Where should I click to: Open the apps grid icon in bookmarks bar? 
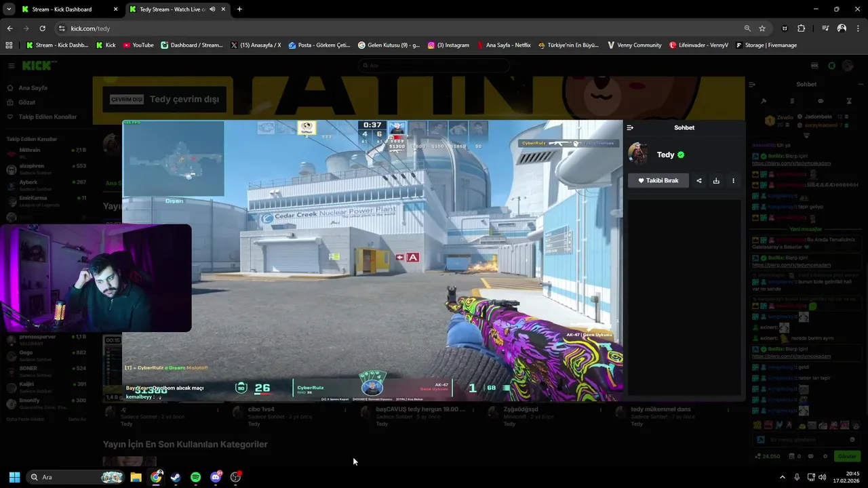click(x=9, y=45)
